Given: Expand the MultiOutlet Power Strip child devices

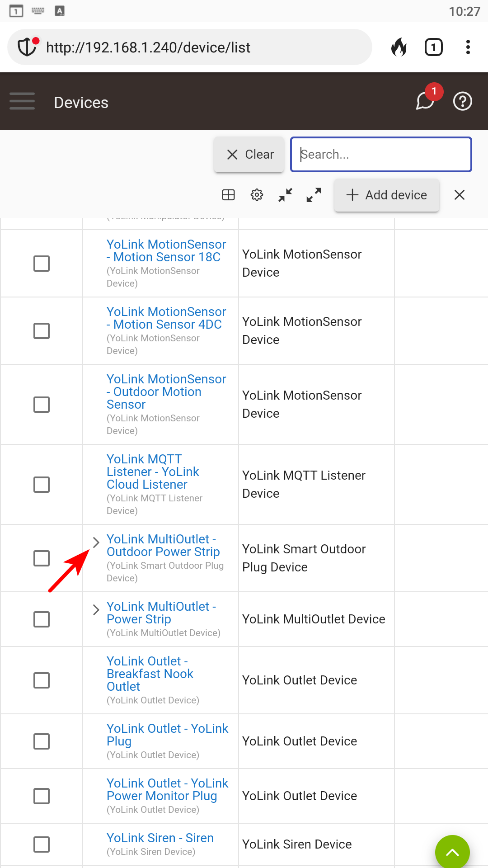Looking at the screenshot, I should (x=96, y=610).
